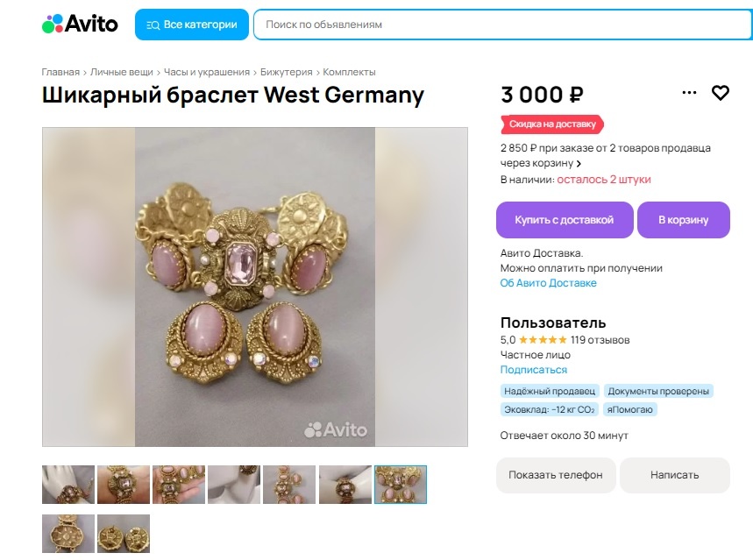Select the first photo thumbnail

(x=68, y=485)
